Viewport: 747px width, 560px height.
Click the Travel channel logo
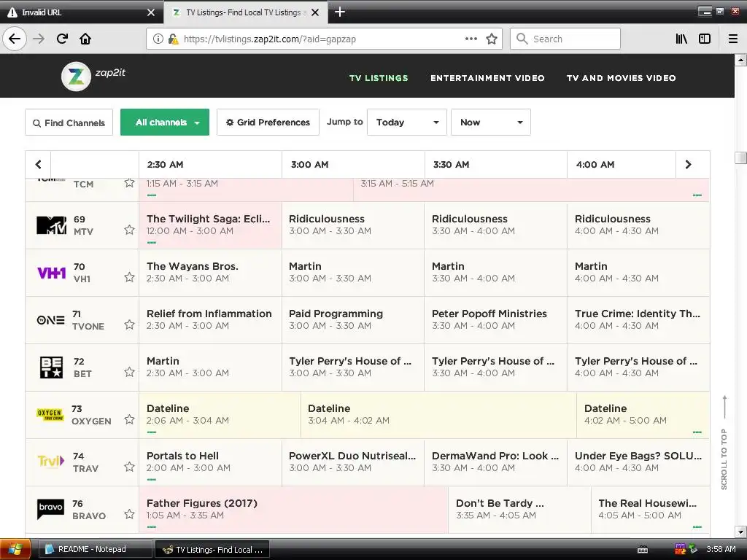click(x=50, y=461)
